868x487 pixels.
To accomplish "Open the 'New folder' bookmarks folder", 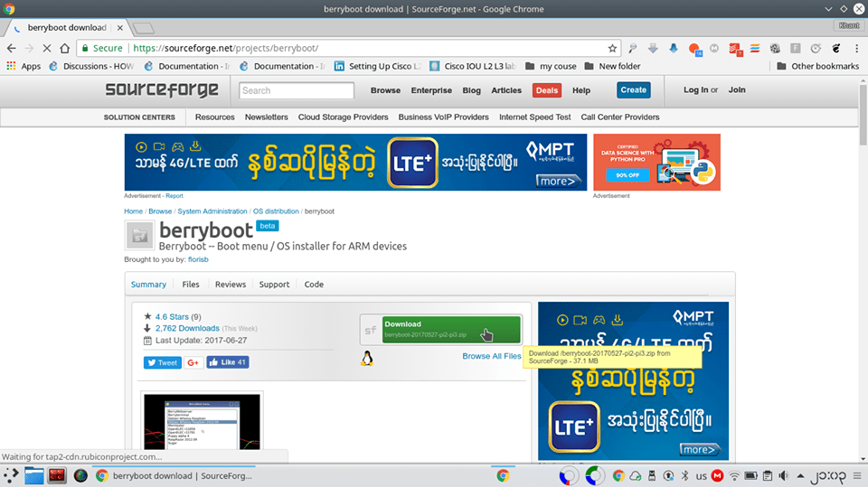I will pyautogui.click(x=612, y=66).
